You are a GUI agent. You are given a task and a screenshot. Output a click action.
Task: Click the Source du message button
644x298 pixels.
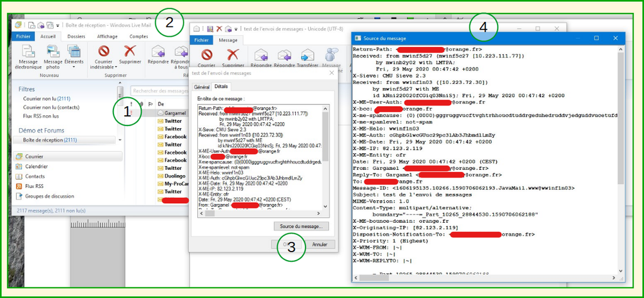(x=302, y=226)
